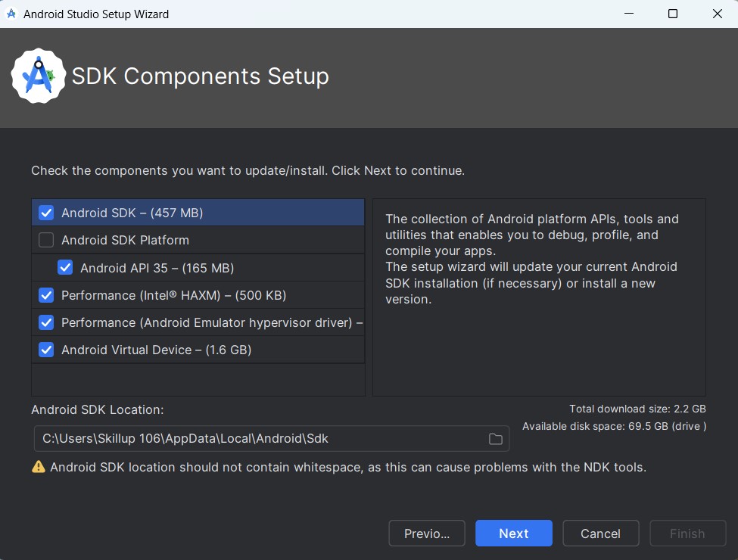
Task: Uncheck the Android SDK checkbox
Action: click(45, 213)
